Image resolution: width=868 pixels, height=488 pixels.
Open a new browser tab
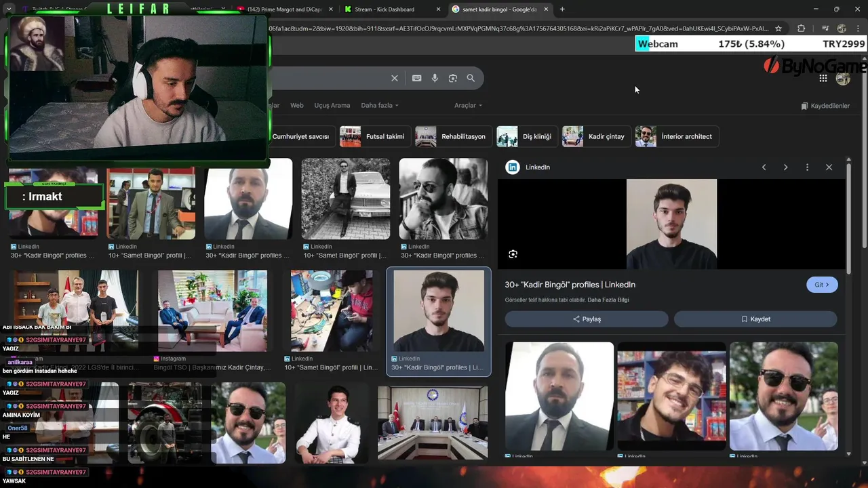coord(562,9)
